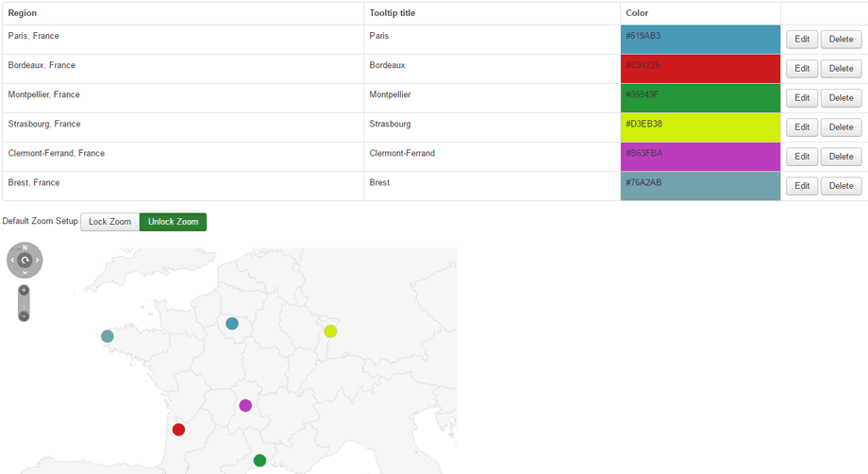Delete the Bordeaux, France row
This screenshot has height=474, width=868.
[x=841, y=69]
